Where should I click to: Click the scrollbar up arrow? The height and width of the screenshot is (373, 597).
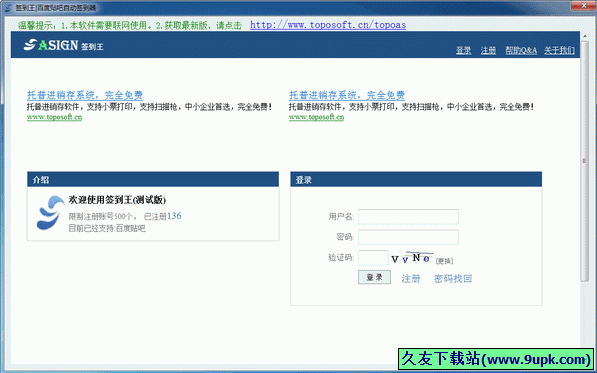coord(585,36)
